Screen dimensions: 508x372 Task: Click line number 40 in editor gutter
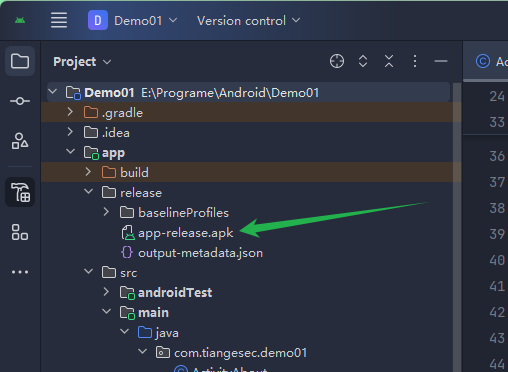(x=497, y=260)
